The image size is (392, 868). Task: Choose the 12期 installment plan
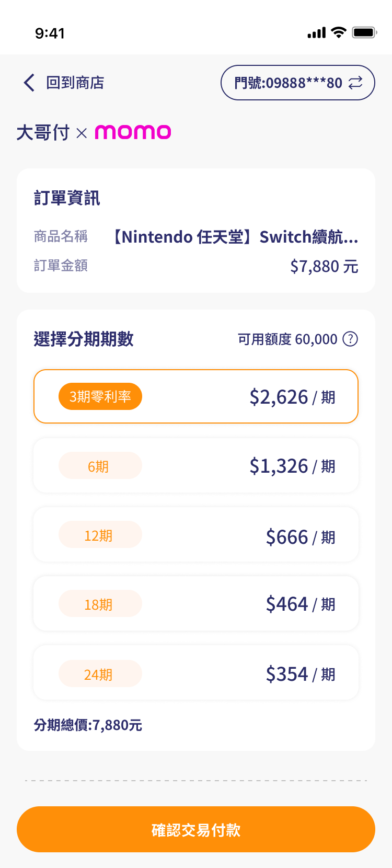[196, 535]
